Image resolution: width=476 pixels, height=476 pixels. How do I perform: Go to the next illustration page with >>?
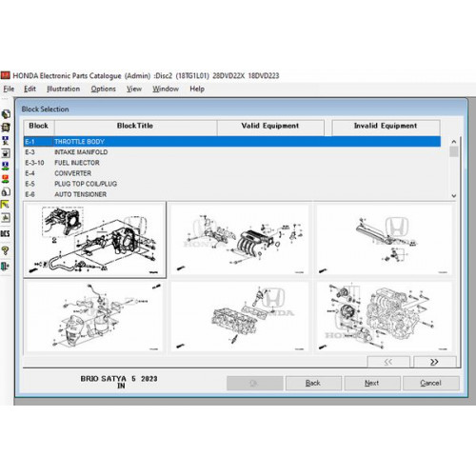click(x=435, y=362)
